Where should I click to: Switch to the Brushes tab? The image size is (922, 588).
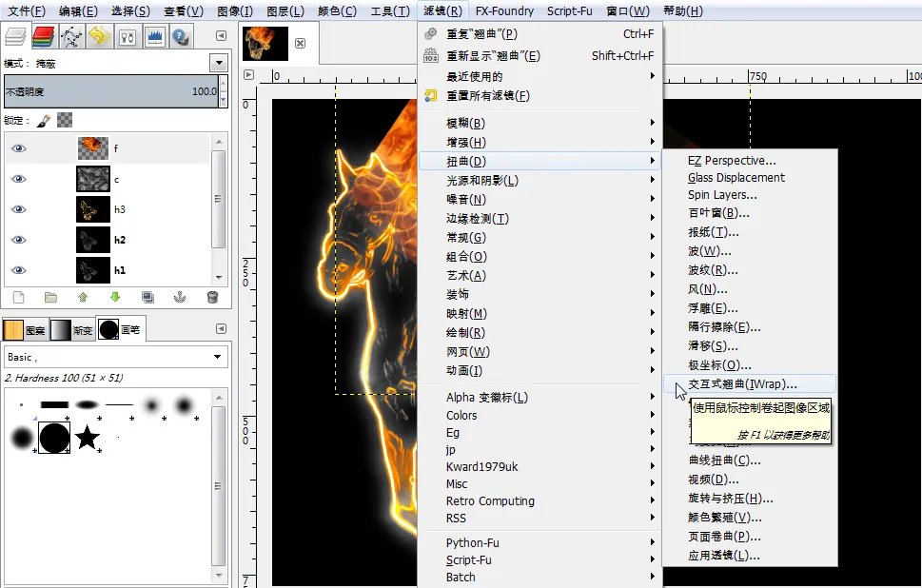120,329
